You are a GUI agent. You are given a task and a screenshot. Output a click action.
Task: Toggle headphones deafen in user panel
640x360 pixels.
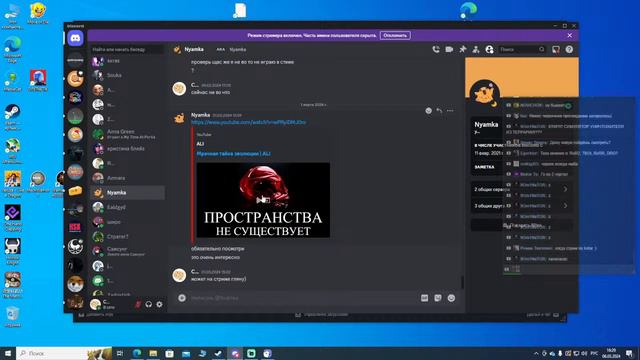pyautogui.click(x=149, y=304)
